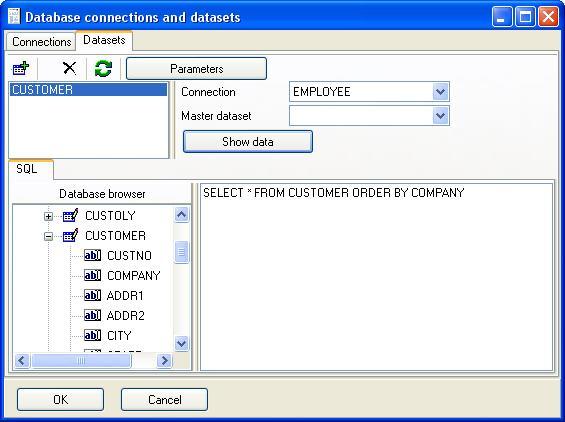The height and width of the screenshot is (422, 565).
Task: Click the green refresh arrows icon
Action: (103, 68)
